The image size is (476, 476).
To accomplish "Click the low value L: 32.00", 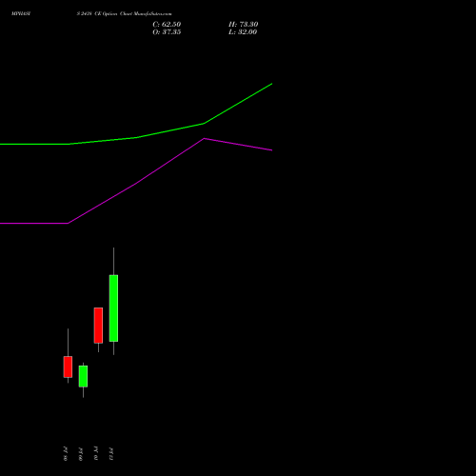I will [243, 32].
